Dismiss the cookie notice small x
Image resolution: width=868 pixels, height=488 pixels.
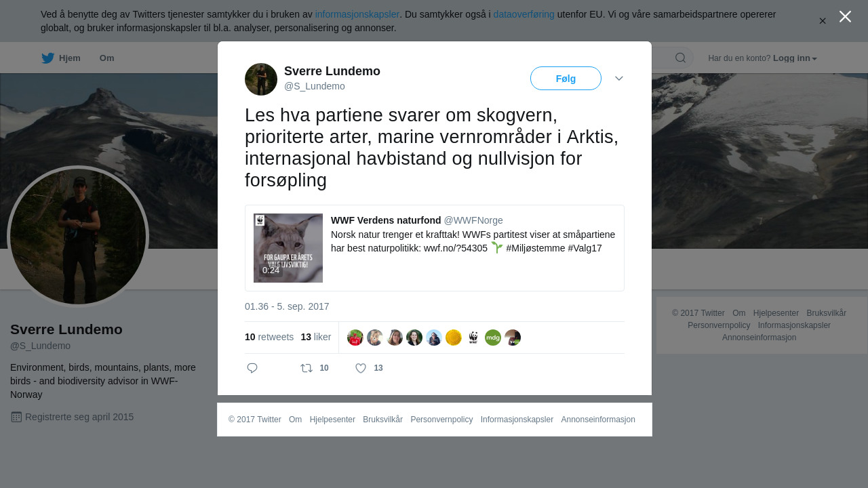coord(823,21)
